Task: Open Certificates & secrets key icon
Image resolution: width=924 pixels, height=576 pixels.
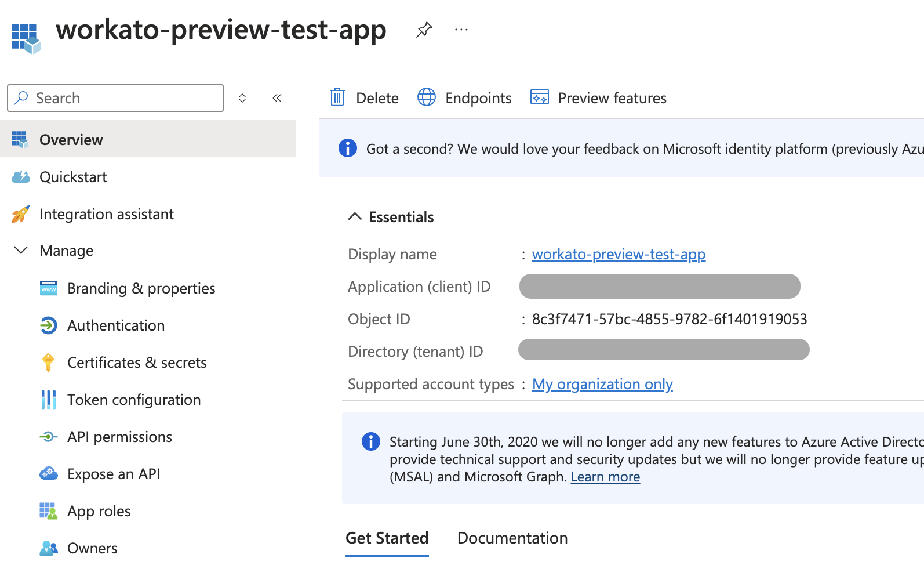Action: click(49, 363)
